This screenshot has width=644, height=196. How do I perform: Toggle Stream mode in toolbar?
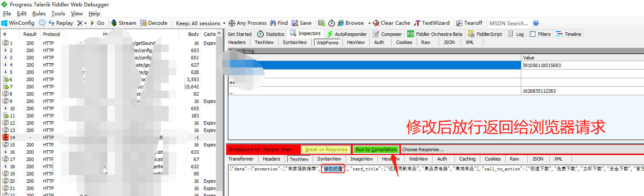click(x=124, y=23)
